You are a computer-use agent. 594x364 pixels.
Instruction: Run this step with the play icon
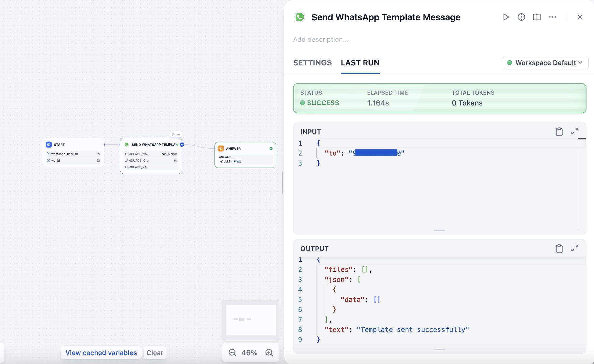[x=506, y=17]
